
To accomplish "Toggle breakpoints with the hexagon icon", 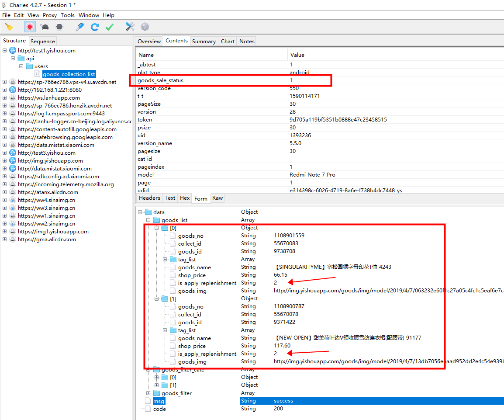I will [59, 27].
